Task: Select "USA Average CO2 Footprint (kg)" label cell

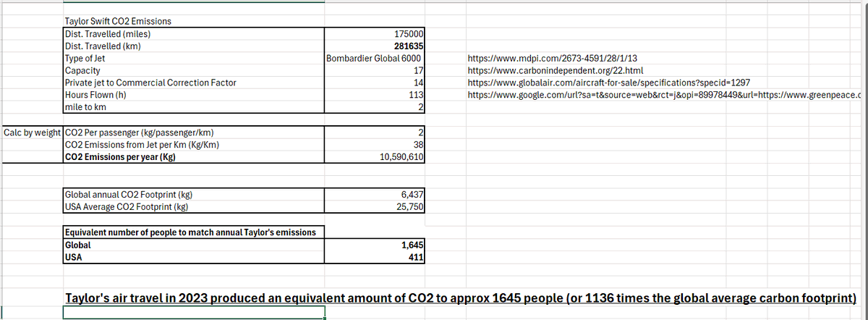Action: [194, 206]
